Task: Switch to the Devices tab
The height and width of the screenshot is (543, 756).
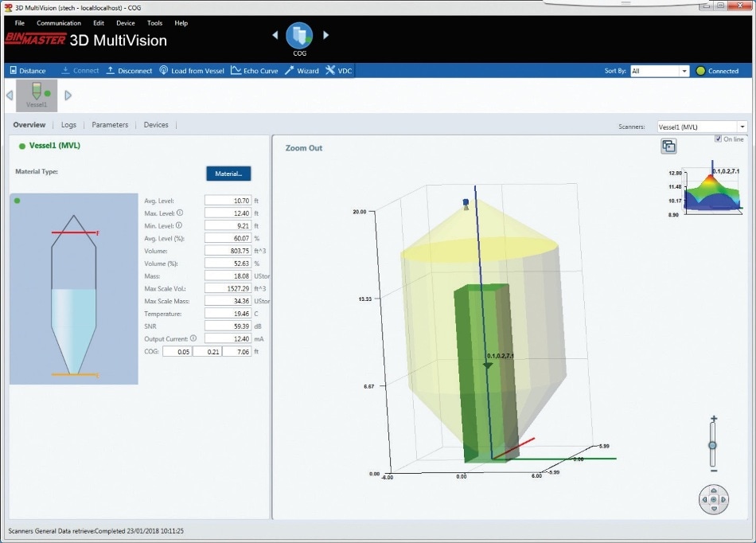Action: point(156,125)
